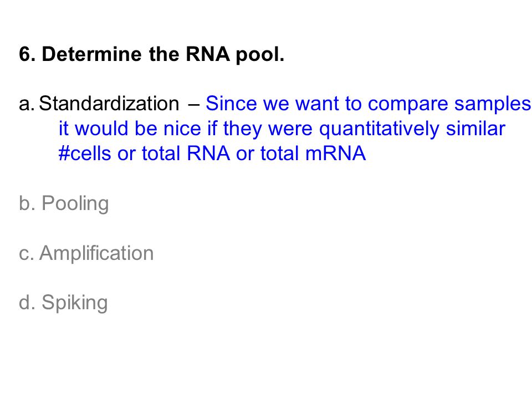Select 'total RNA' in the third blue line
This screenshot has width=532, height=399.
(x=186, y=154)
